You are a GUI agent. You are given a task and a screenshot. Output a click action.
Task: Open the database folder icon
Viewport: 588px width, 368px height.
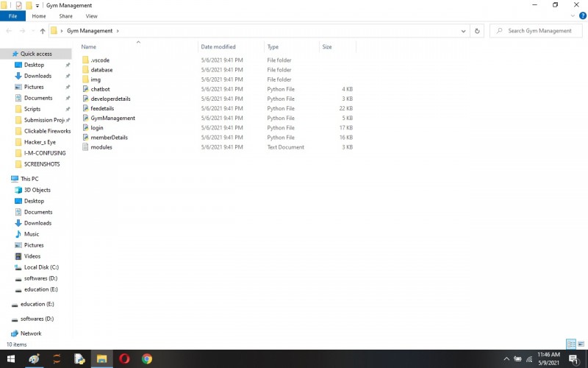[85, 70]
